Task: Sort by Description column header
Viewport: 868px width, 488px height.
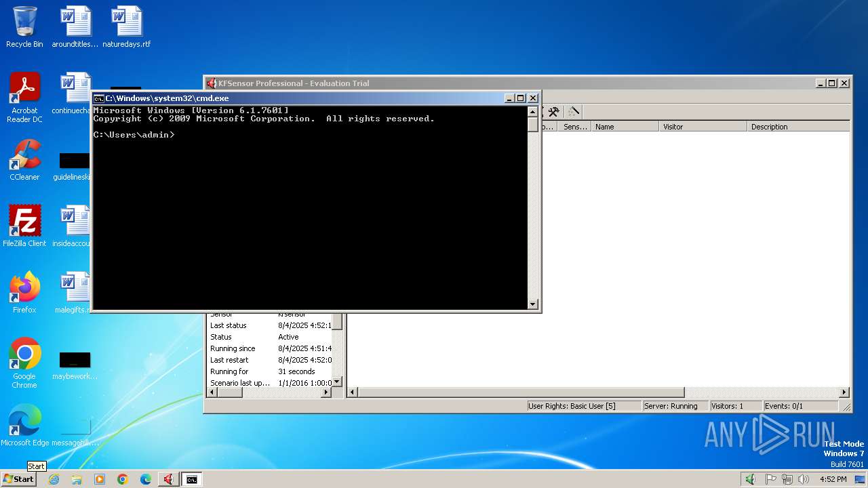Action: [798, 127]
